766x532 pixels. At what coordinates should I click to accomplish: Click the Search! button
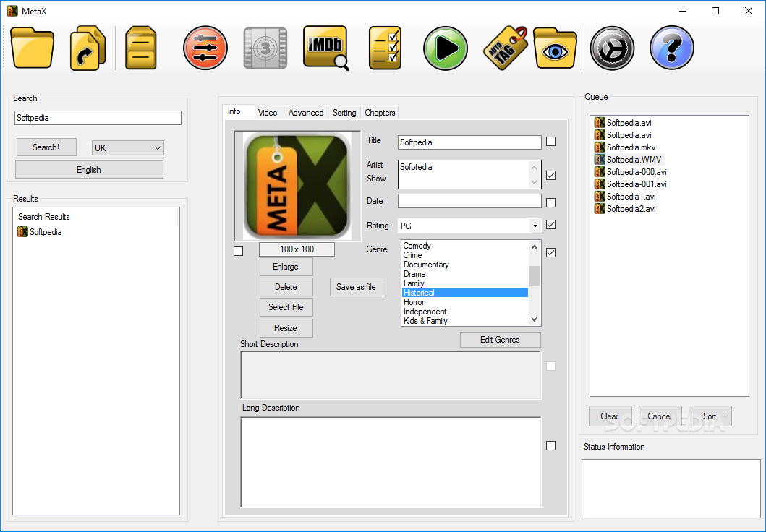click(x=46, y=147)
